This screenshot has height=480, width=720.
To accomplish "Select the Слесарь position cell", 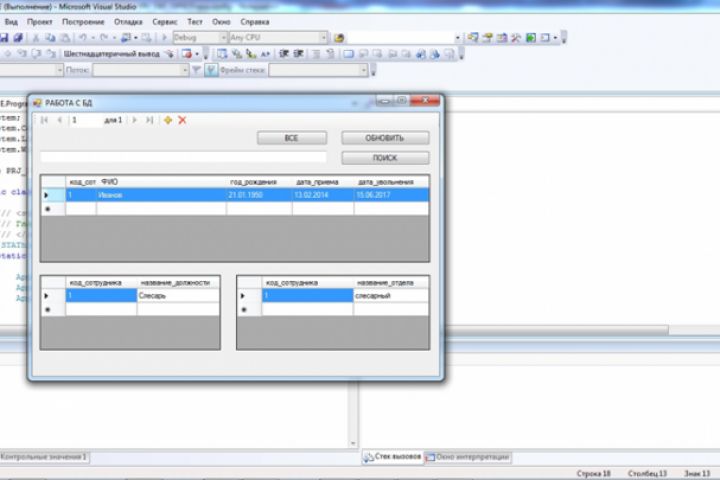I will click(x=178, y=296).
